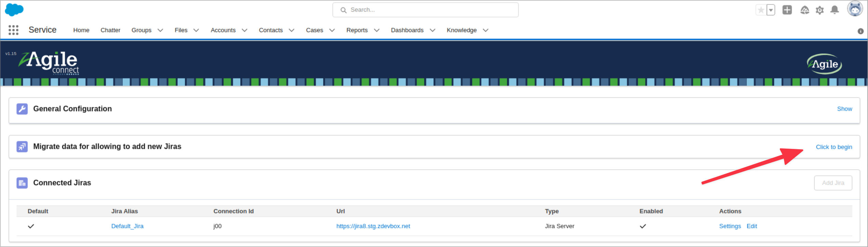The image size is (868, 247).
Task: Open the App Launcher grid icon
Action: click(x=13, y=30)
